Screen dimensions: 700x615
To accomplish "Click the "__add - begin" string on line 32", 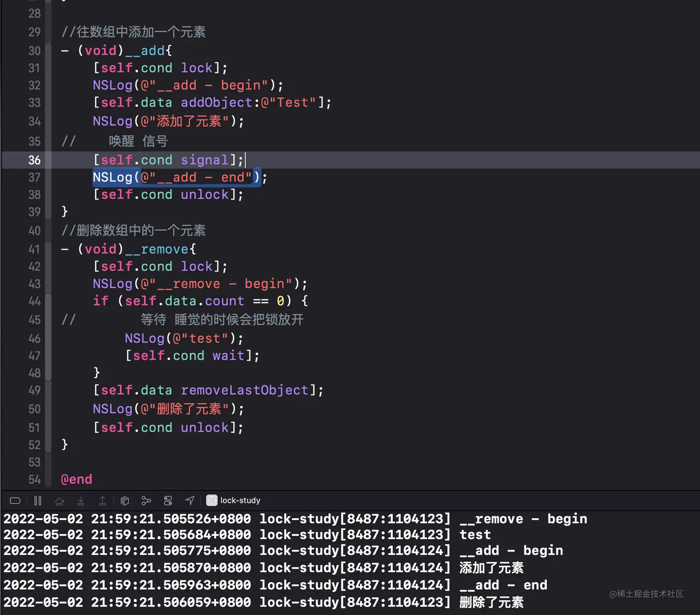I will tap(205, 85).
